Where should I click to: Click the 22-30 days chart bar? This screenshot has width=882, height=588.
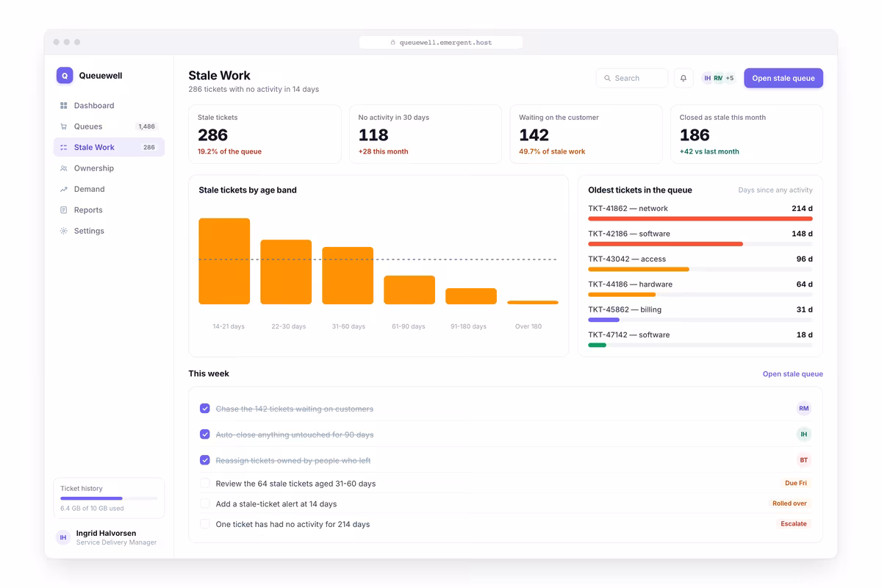coord(286,272)
